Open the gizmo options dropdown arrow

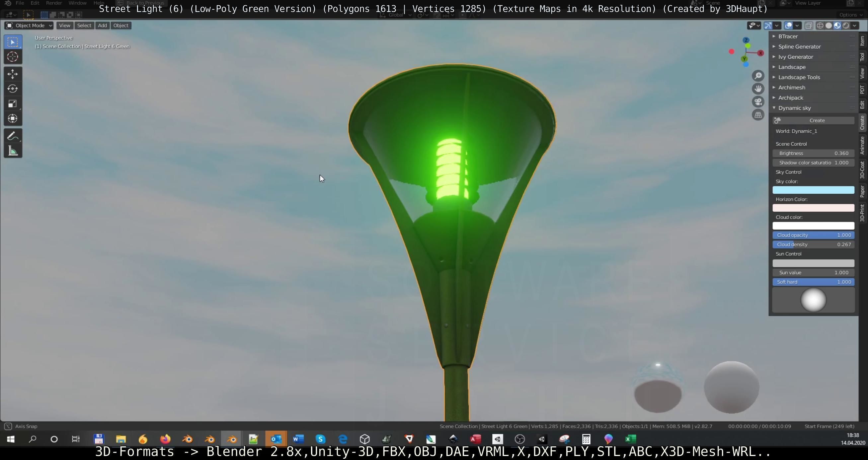(777, 26)
